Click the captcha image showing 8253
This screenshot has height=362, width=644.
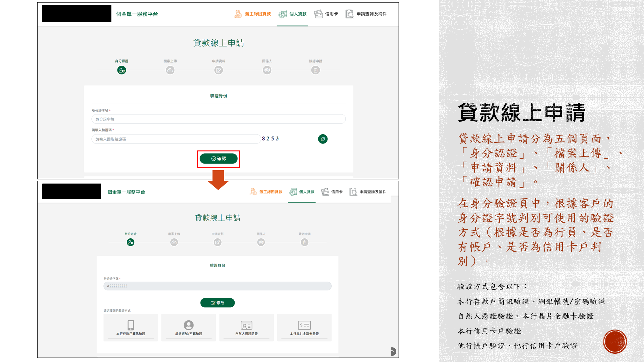point(270,139)
